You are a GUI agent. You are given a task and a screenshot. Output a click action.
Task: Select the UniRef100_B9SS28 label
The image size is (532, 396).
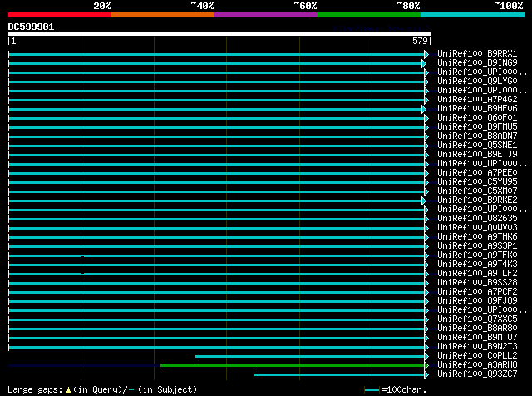pos(477,283)
